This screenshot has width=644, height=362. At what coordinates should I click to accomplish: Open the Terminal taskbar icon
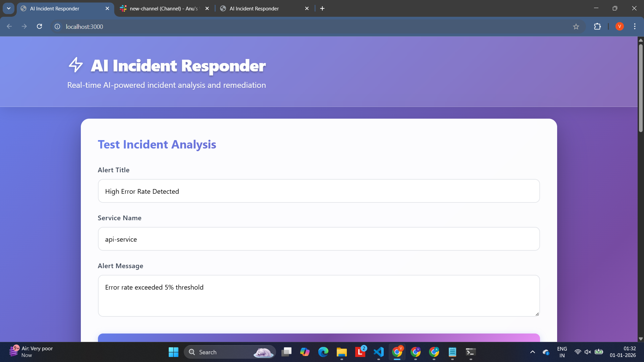point(471,352)
